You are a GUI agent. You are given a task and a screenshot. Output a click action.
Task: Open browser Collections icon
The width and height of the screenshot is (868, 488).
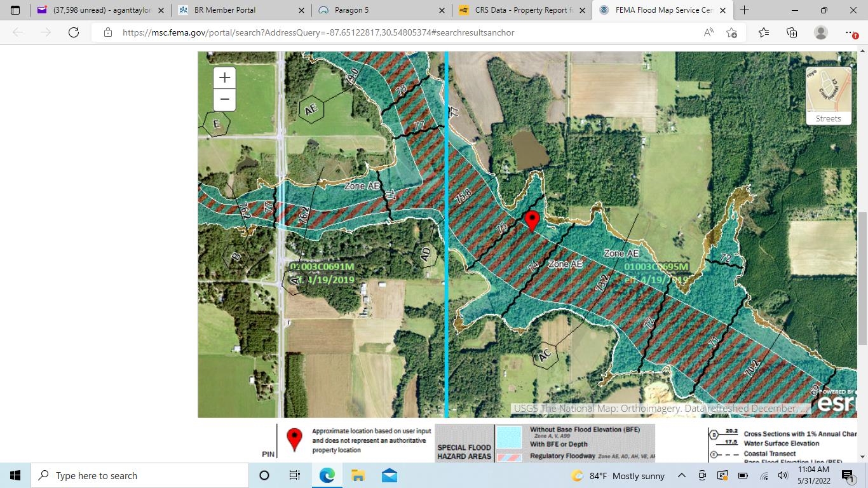point(792,32)
